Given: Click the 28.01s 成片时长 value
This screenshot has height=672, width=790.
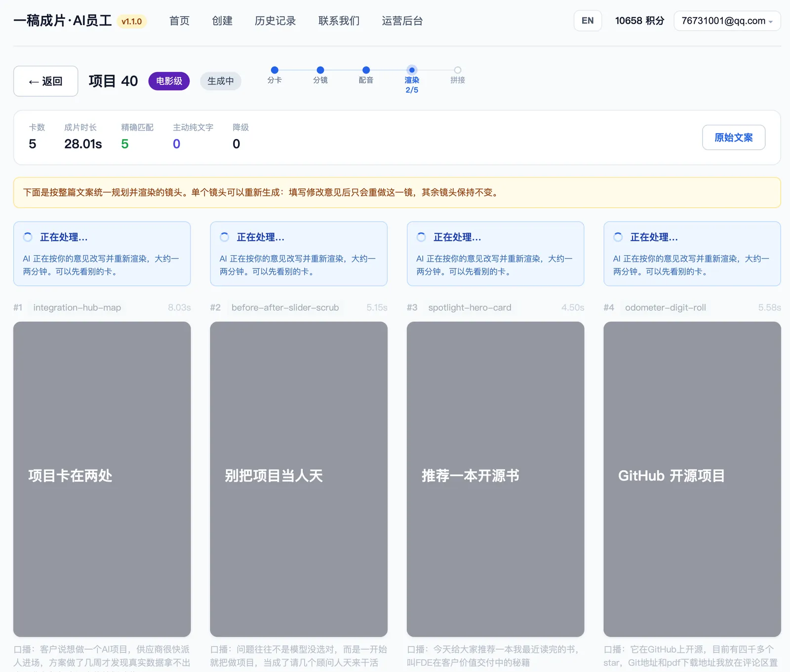Looking at the screenshot, I should pyautogui.click(x=83, y=144).
